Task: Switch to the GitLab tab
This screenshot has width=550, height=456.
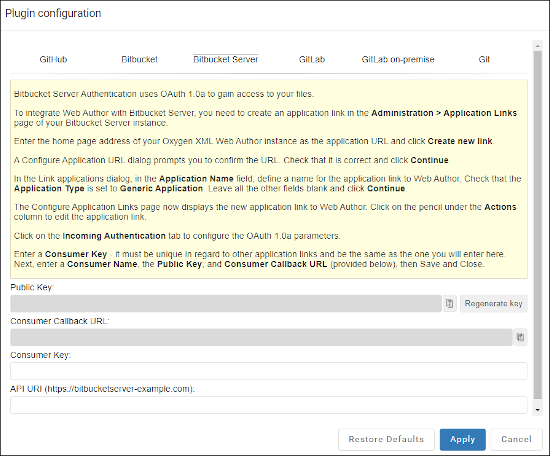Action: pos(312,59)
